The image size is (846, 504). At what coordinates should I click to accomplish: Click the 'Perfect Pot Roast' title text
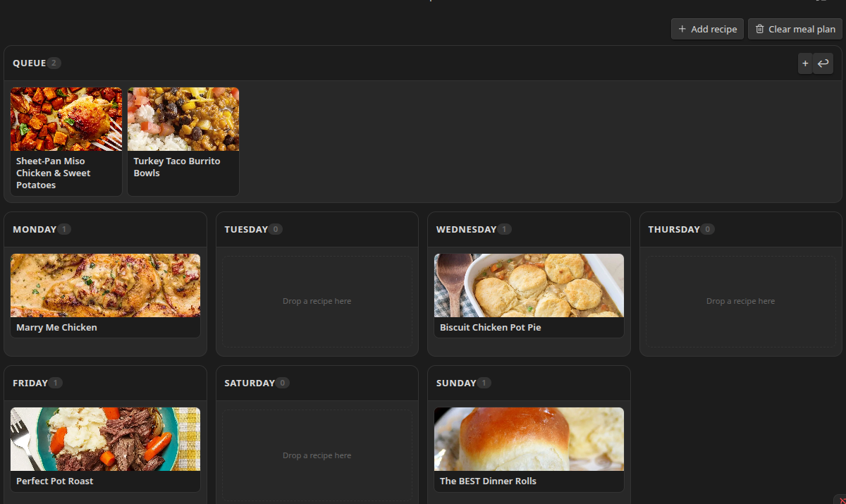point(55,481)
